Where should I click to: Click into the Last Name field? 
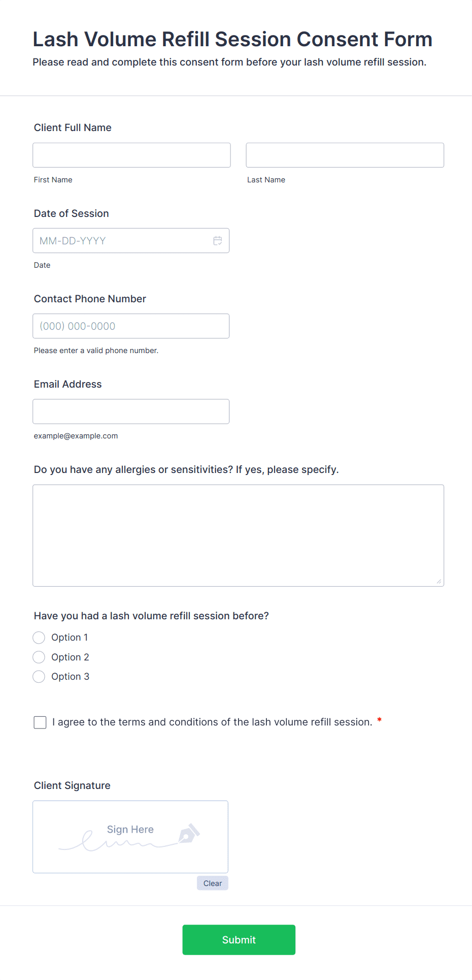pos(345,155)
